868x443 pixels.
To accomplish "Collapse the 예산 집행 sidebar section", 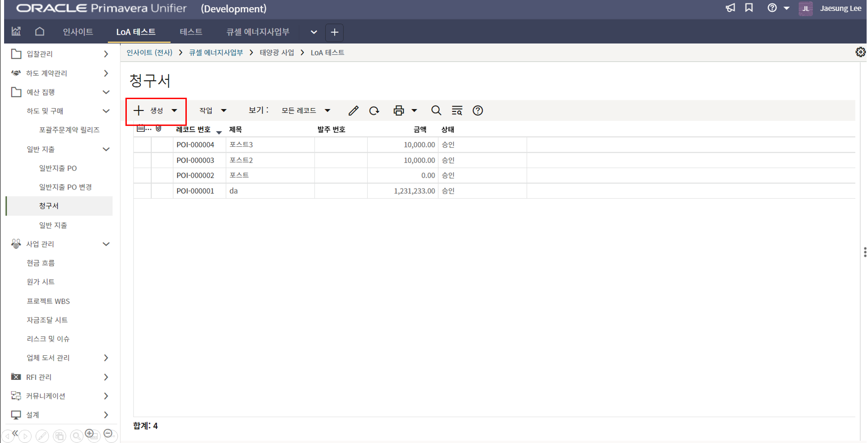I will 106,92.
